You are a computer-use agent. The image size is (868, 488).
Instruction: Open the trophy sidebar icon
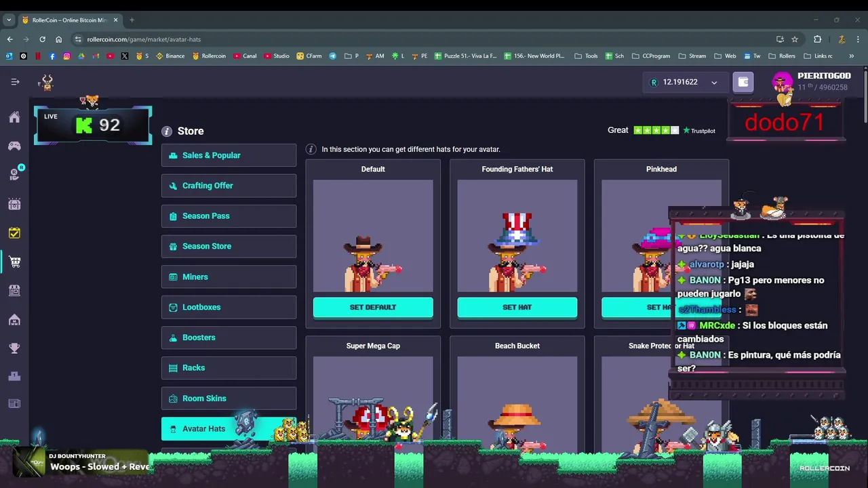point(14,348)
